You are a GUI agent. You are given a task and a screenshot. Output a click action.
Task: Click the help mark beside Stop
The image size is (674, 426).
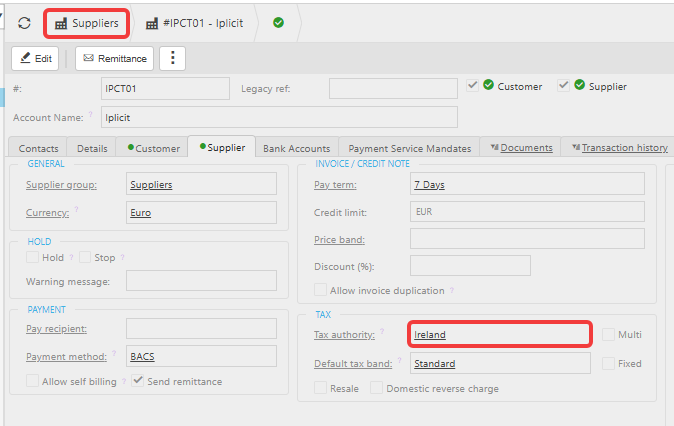(123, 257)
